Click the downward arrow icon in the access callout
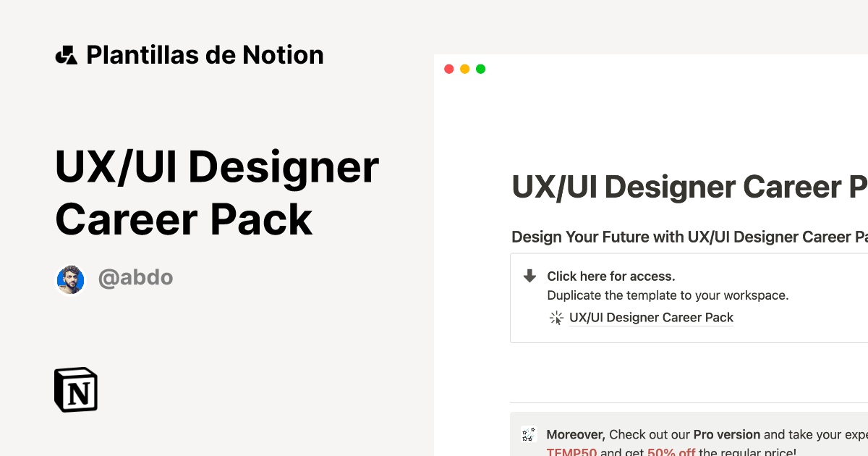 529,276
